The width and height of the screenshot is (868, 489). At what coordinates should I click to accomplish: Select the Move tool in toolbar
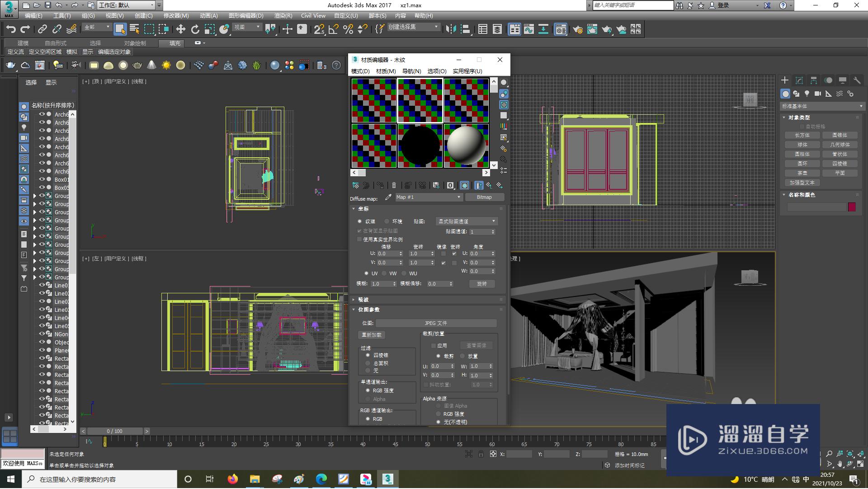(x=182, y=29)
